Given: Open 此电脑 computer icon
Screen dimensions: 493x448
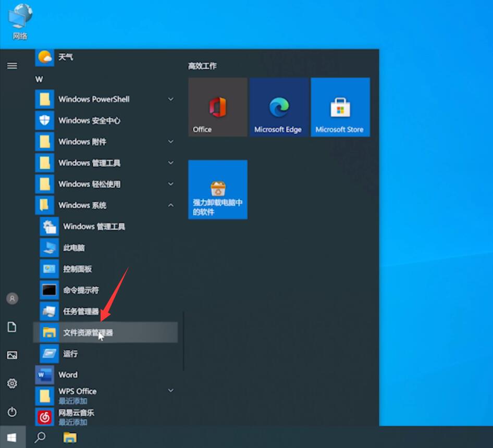Looking at the screenshot, I should point(49,248).
